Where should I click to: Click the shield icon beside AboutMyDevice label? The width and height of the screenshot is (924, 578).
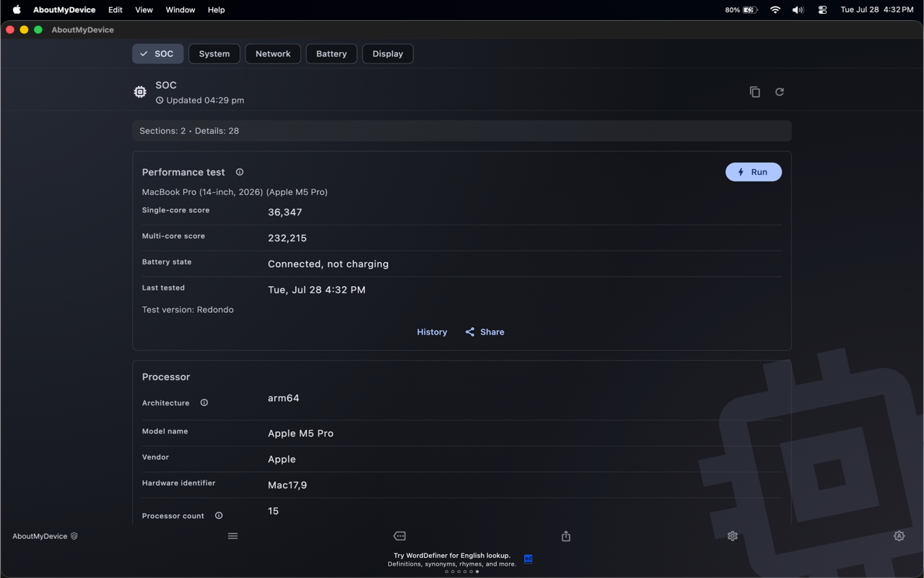pos(74,536)
